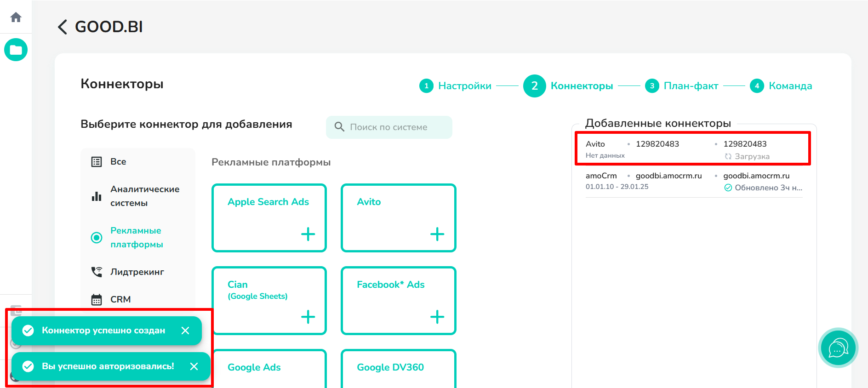Click the 'Добавленные коннекторы' panel heading
The image size is (868, 388).
[x=658, y=123]
